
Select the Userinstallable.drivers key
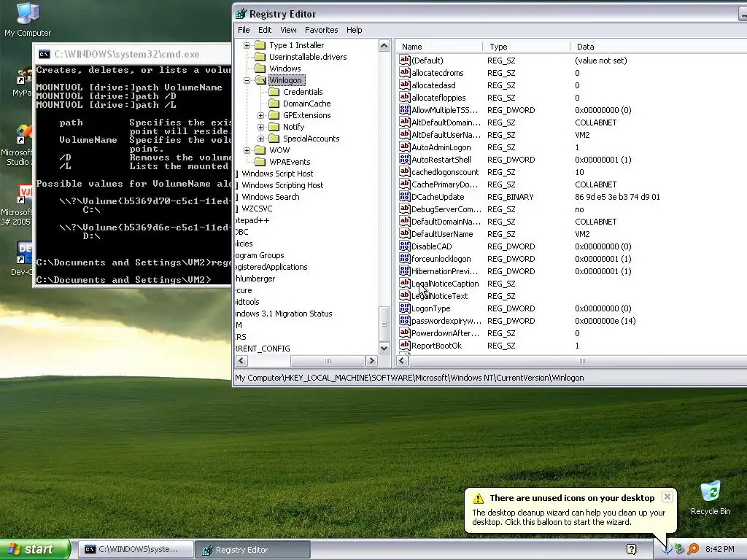tap(308, 57)
